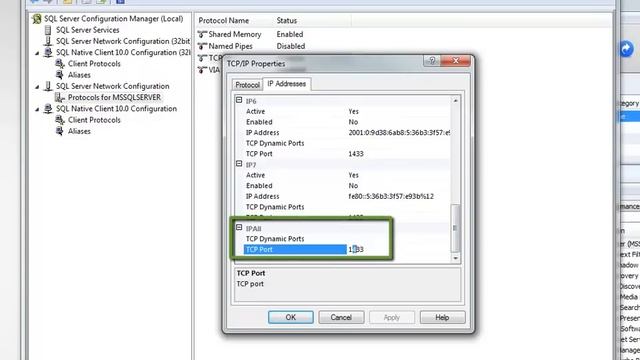Click scroll up arrow in properties list

click(x=456, y=100)
